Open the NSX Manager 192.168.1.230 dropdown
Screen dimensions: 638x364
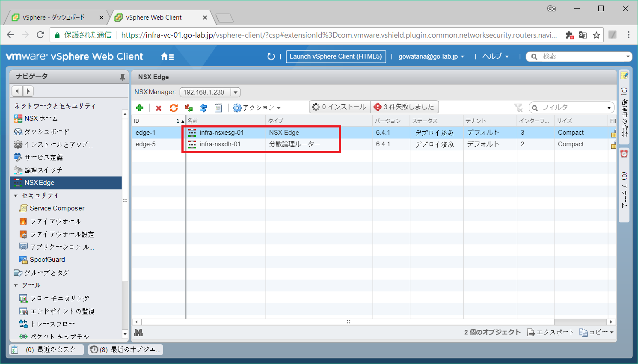click(235, 92)
